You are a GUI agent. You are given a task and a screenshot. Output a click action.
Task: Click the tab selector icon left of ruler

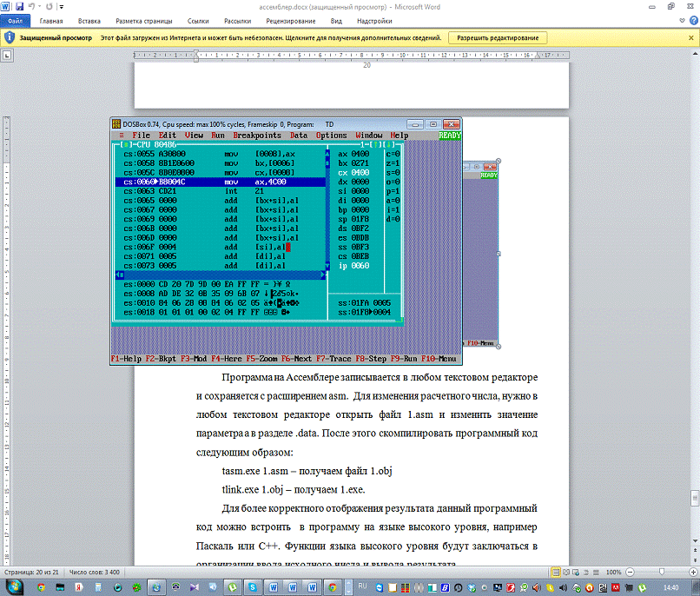pyautogui.click(x=7, y=56)
